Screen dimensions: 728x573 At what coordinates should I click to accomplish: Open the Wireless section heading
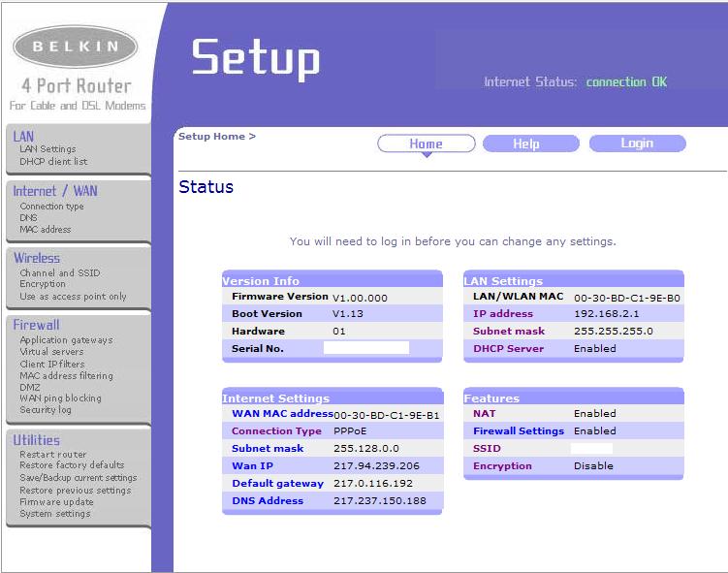(x=37, y=258)
